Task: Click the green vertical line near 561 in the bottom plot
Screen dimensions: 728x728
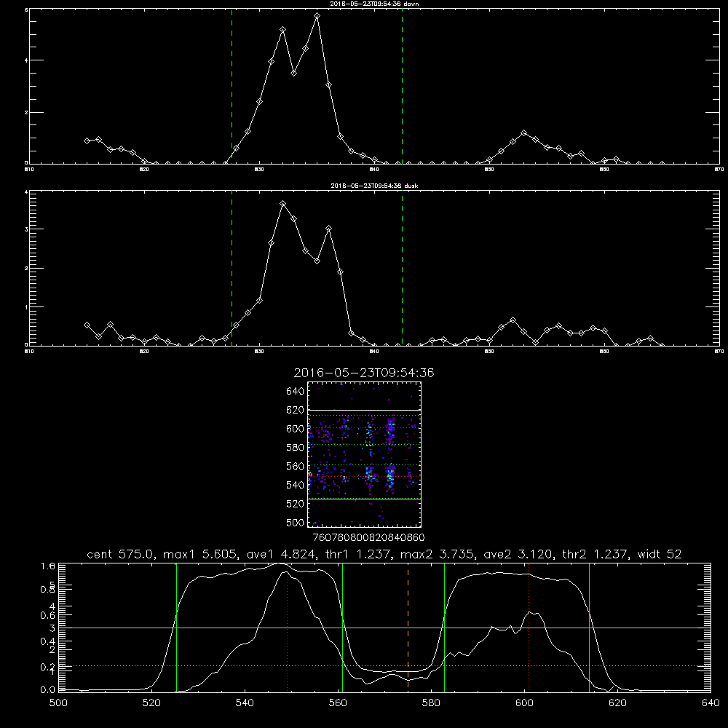Action: point(343,628)
